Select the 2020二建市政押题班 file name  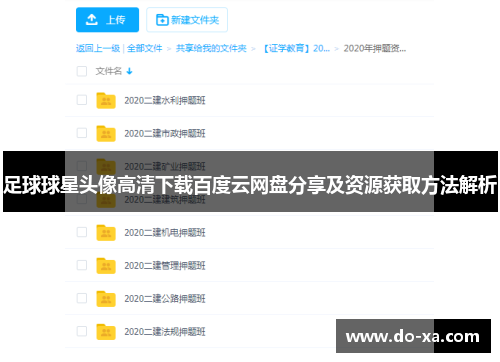click(165, 133)
